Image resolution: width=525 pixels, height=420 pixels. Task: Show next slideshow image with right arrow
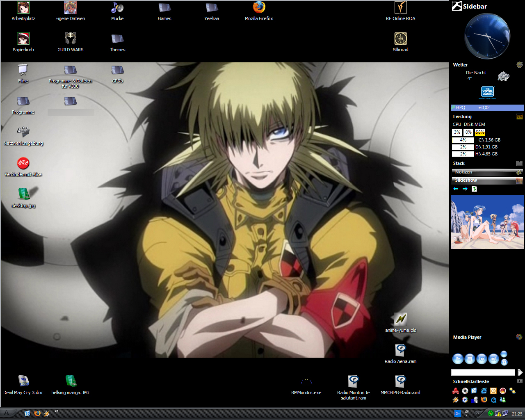(x=465, y=189)
